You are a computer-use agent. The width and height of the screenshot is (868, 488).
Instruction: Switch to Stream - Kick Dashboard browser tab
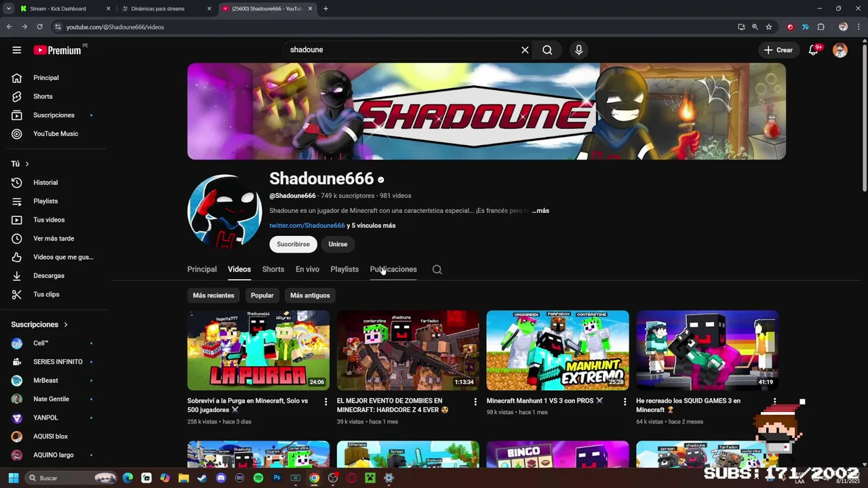pyautogui.click(x=65, y=9)
